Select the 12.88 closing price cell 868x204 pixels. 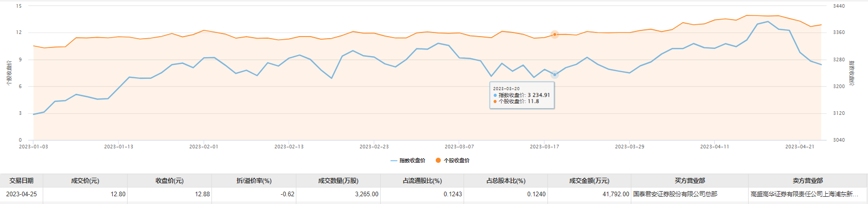[x=169, y=194]
